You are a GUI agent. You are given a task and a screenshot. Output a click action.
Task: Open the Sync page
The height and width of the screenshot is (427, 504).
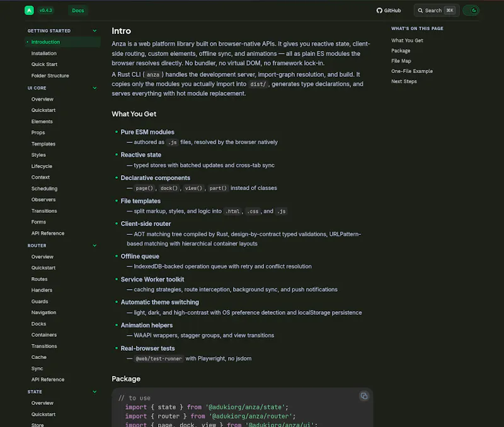[x=37, y=368]
